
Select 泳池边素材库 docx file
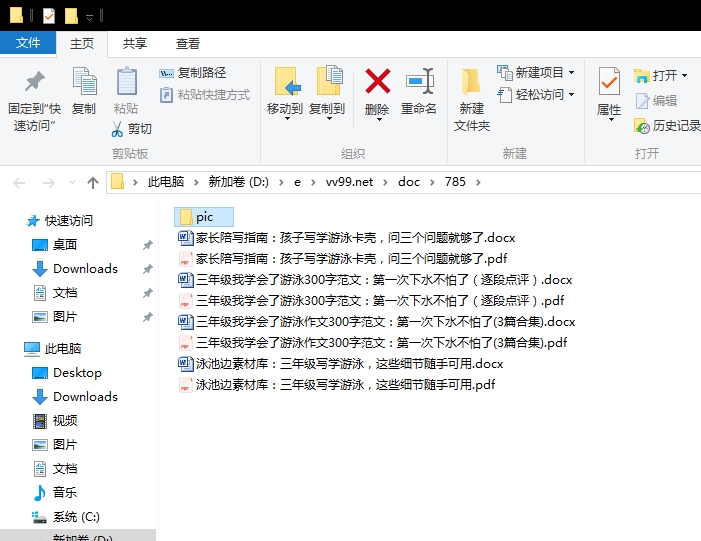point(341,363)
